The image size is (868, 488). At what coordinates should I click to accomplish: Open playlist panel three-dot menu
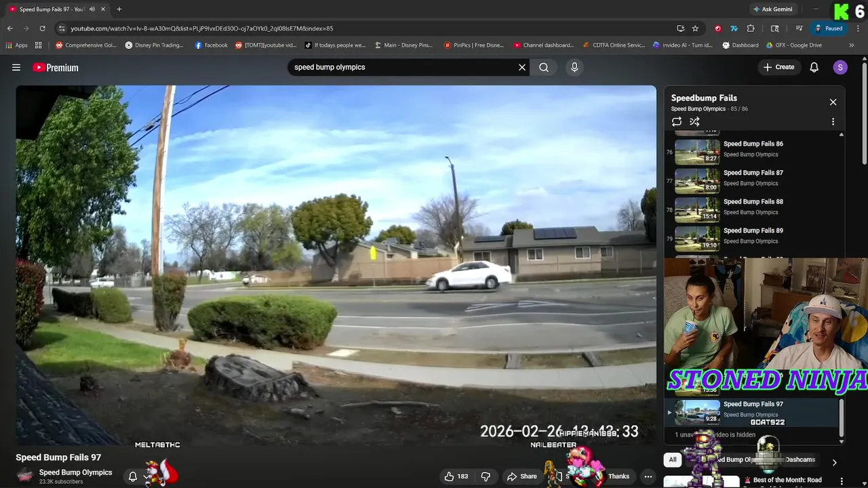click(833, 122)
